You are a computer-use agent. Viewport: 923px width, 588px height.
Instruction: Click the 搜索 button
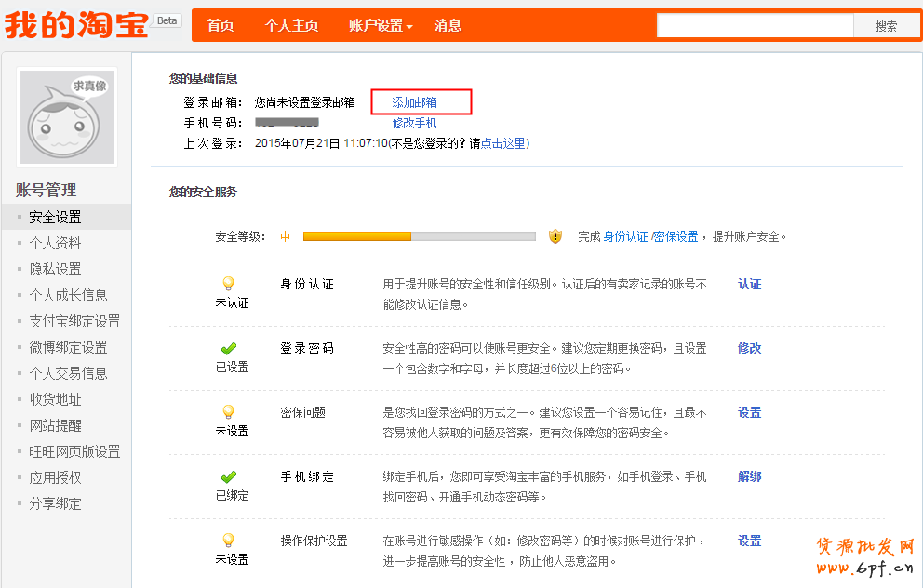point(886,26)
